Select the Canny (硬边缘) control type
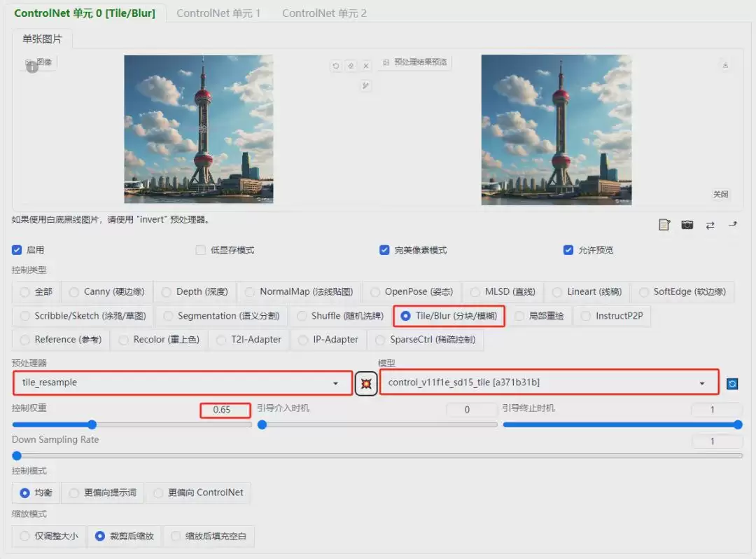The width and height of the screenshot is (756, 559). (x=106, y=292)
